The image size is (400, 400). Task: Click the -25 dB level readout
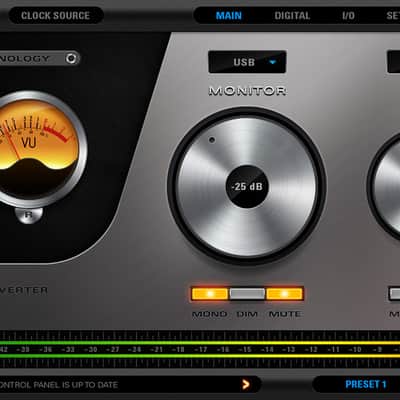(x=247, y=187)
